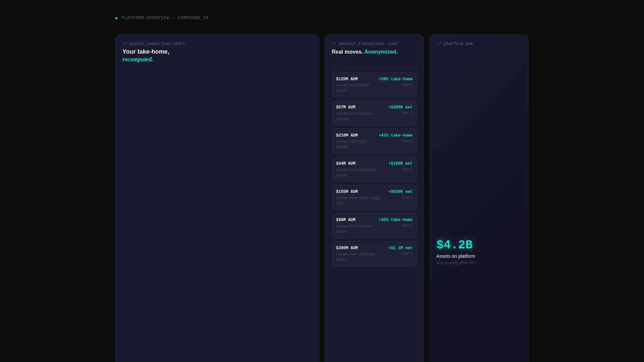Select the PLATFORM.OVERVIEW — COMPOUND_V3 header text
The height and width of the screenshot is (362, 644).
pyautogui.click(x=165, y=18)
